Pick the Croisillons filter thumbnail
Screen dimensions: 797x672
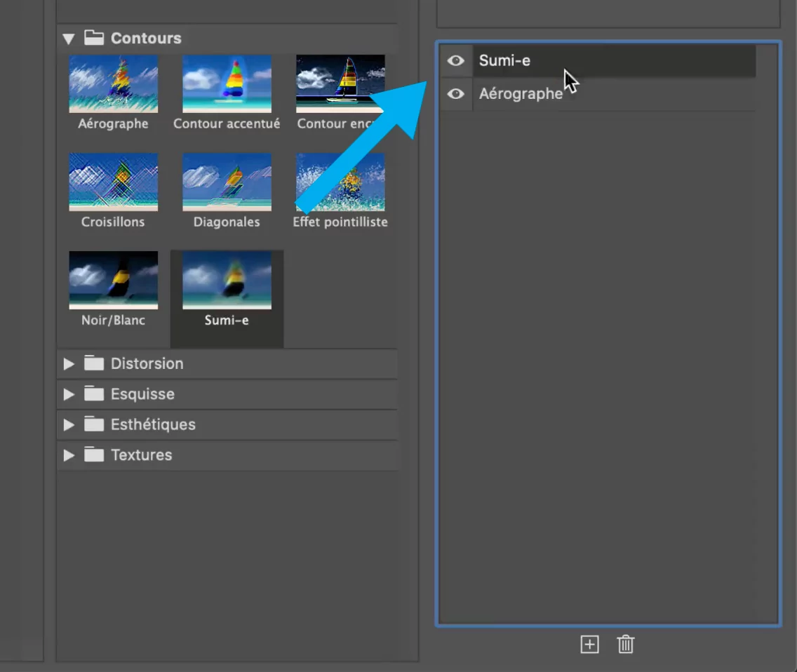click(x=114, y=182)
